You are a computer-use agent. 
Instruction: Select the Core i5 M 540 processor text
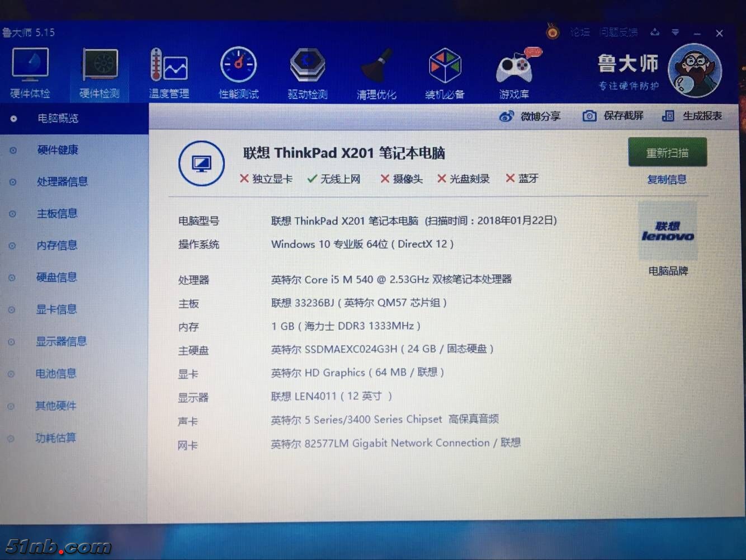[x=391, y=279]
